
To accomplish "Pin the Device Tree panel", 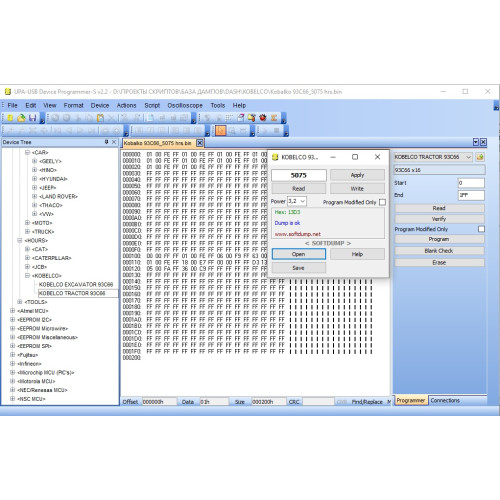I will pos(106,142).
